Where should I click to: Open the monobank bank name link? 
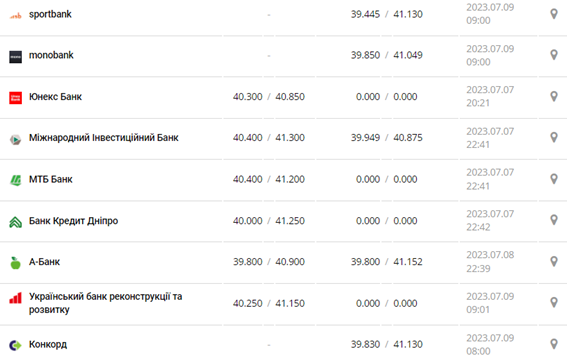[x=51, y=55]
